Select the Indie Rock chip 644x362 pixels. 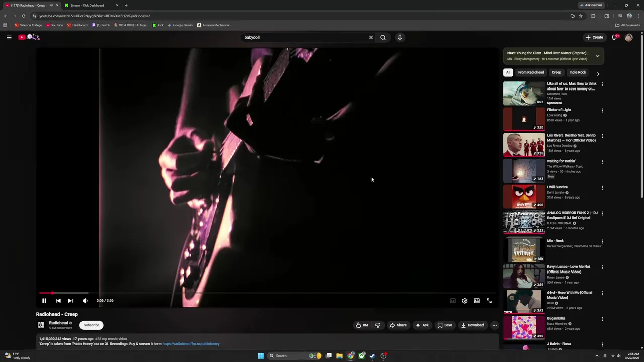[578, 72]
